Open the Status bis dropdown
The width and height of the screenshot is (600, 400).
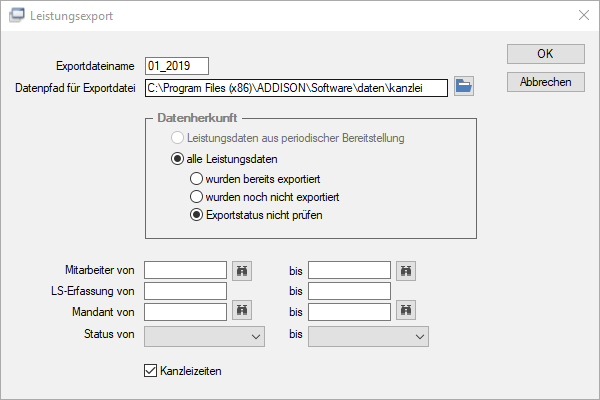(x=368, y=336)
